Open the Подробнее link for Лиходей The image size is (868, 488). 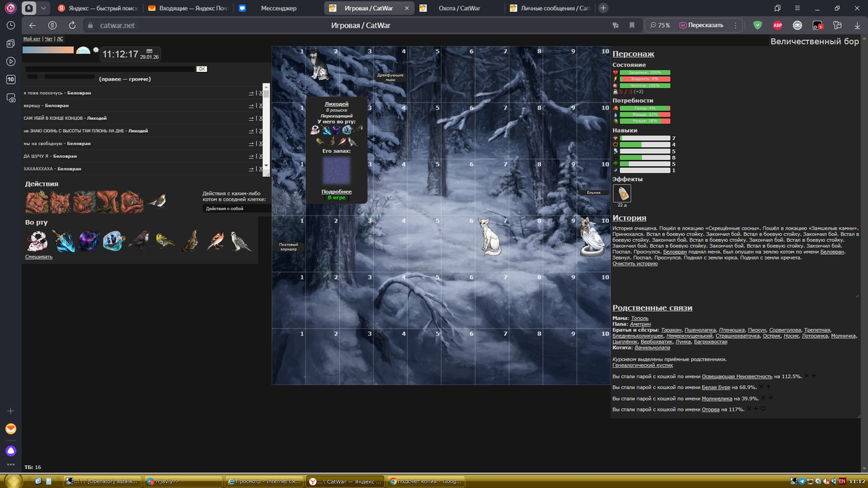tap(336, 192)
